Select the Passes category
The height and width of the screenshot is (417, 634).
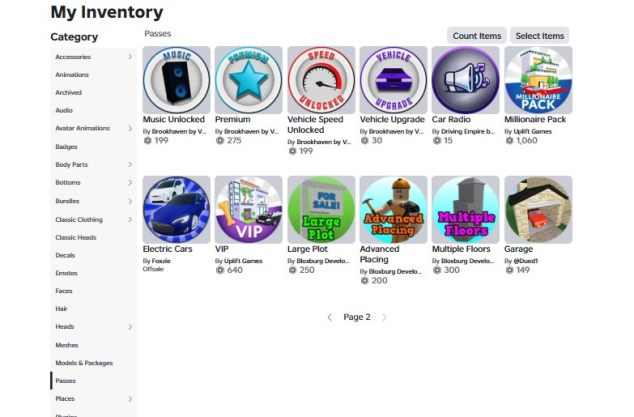coord(66,381)
